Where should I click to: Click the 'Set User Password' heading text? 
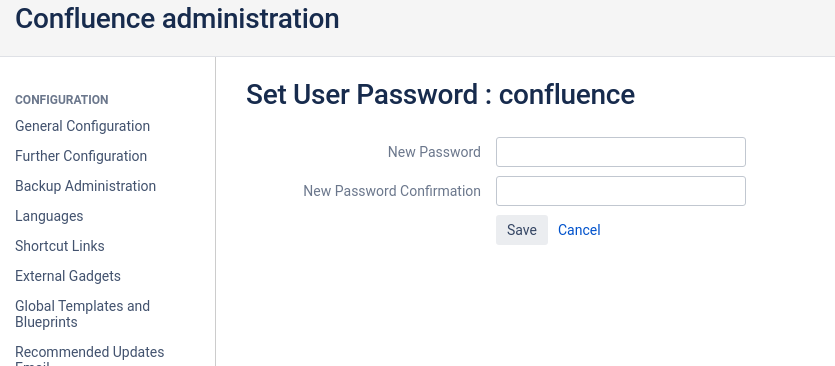point(362,94)
